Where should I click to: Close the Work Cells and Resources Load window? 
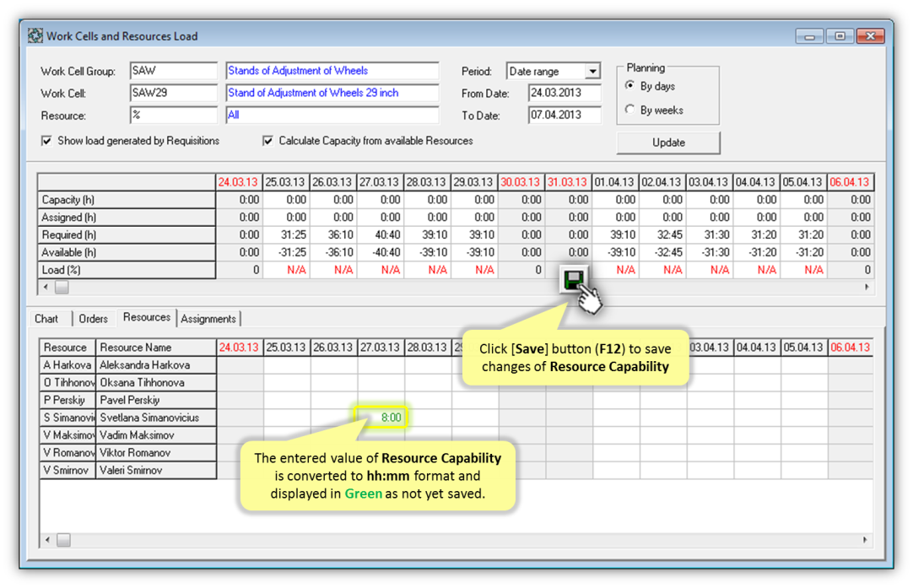point(871,36)
